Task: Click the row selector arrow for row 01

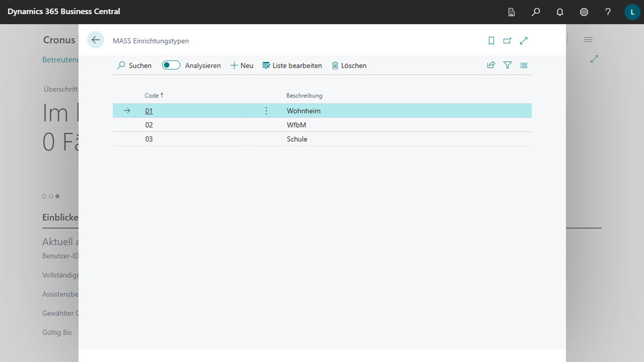Action: 127,111
